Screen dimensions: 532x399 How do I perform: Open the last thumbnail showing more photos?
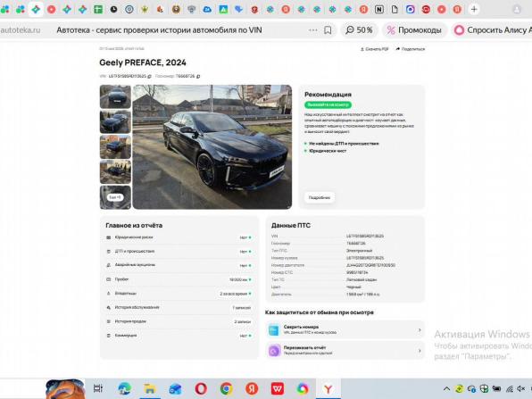coord(115,197)
